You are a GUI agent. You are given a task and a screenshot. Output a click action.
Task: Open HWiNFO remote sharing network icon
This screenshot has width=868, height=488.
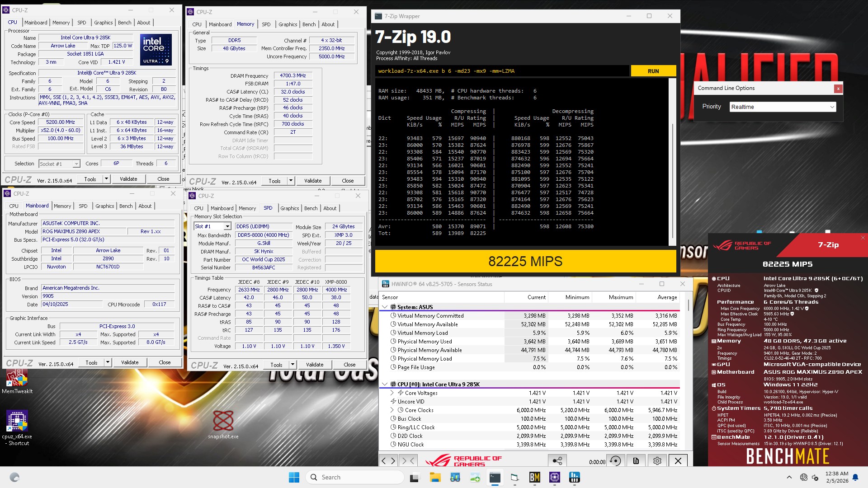point(557,461)
